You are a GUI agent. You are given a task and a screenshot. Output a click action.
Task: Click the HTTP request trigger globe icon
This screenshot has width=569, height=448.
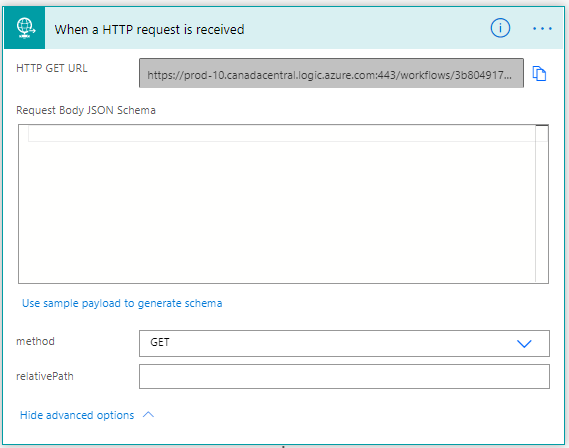pos(25,28)
